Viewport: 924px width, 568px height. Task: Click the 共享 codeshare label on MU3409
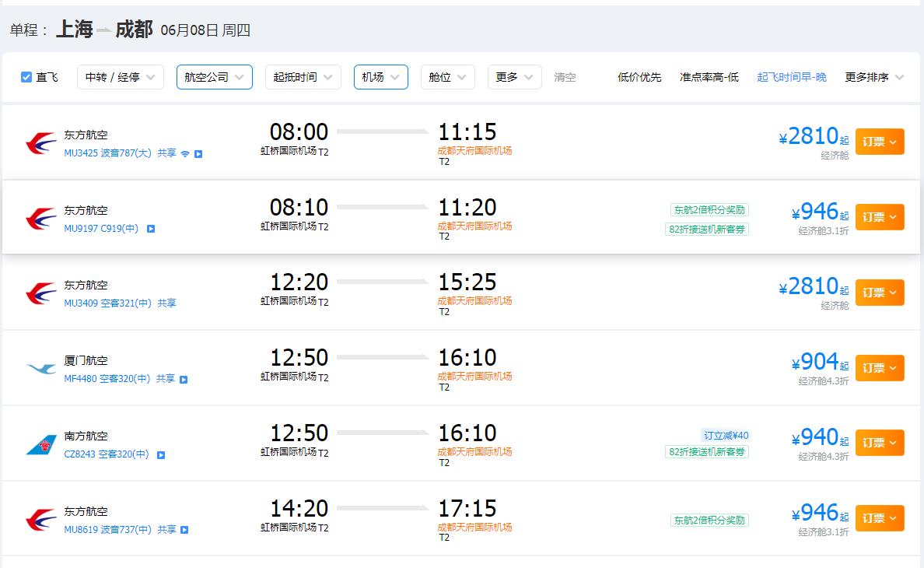click(166, 303)
